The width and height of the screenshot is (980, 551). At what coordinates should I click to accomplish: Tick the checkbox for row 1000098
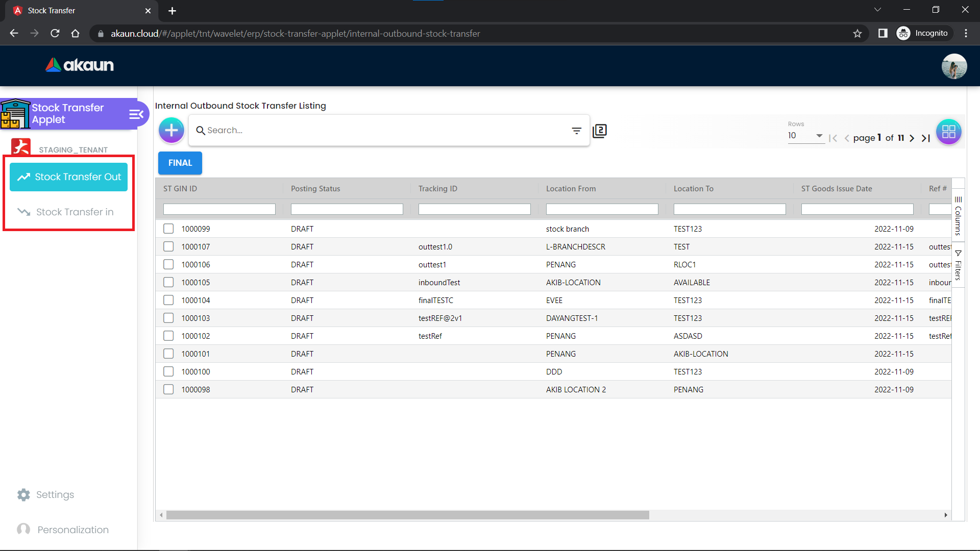[x=168, y=389]
